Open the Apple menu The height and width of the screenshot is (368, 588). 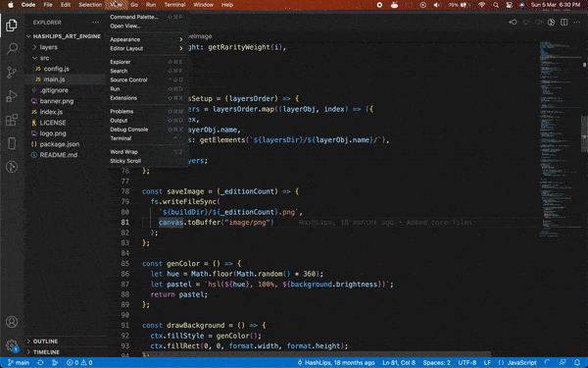click(11, 5)
